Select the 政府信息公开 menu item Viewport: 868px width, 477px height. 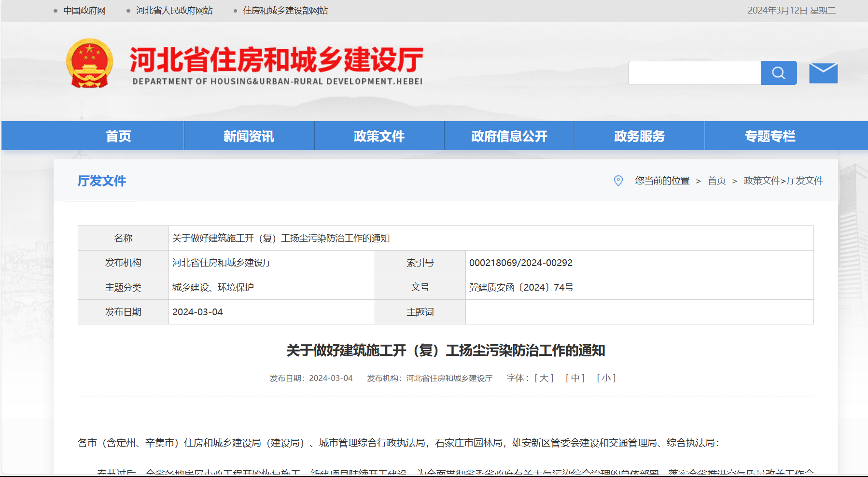[509, 136]
